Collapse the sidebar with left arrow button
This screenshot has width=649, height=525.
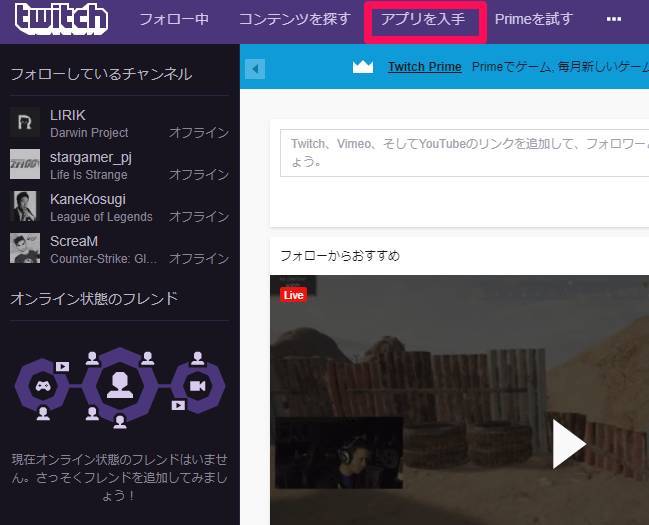tap(255, 69)
